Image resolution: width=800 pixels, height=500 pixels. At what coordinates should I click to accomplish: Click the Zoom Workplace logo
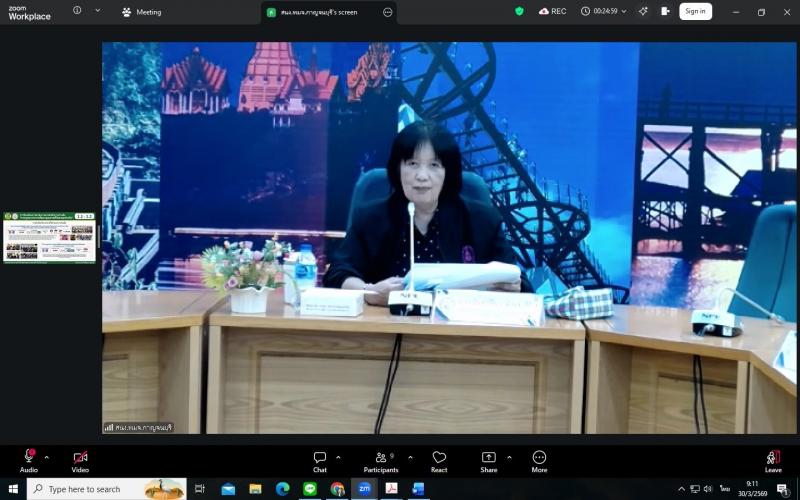click(29, 13)
